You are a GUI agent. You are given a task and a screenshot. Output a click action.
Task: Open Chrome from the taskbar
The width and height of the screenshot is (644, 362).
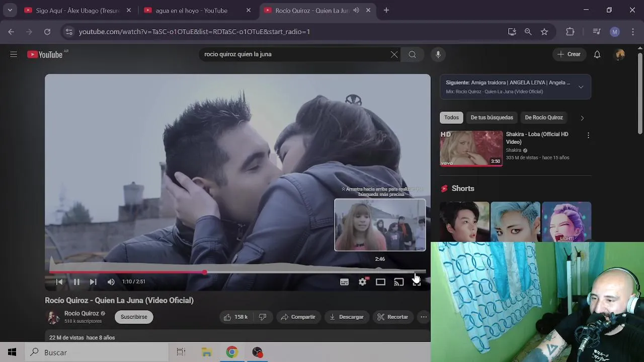coord(232,352)
